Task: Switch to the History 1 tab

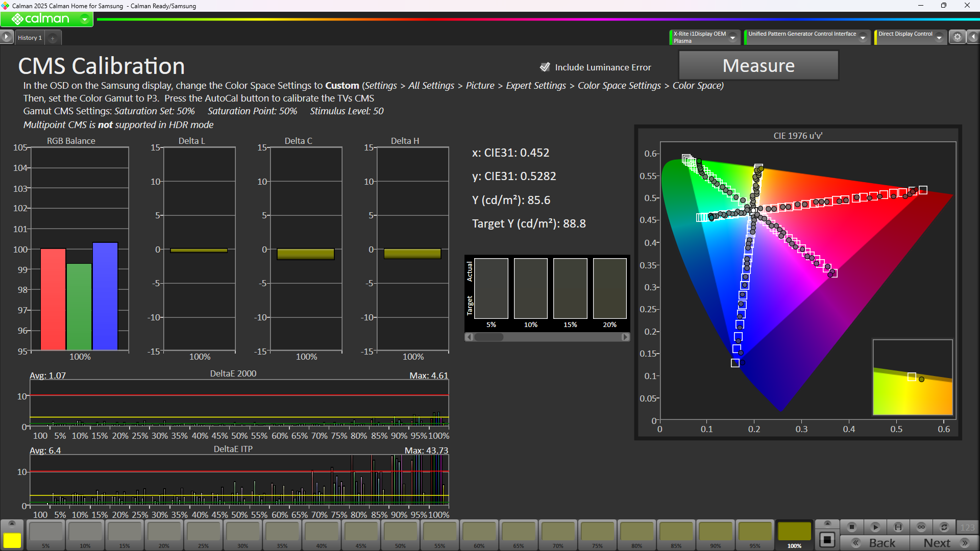Action: pyautogui.click(x=30, y=37)
